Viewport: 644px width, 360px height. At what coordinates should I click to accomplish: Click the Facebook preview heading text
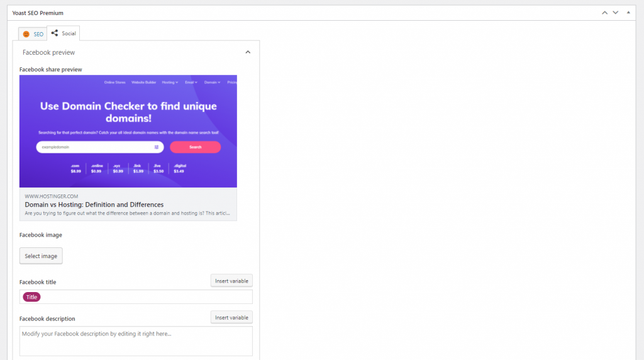(48, 52)
